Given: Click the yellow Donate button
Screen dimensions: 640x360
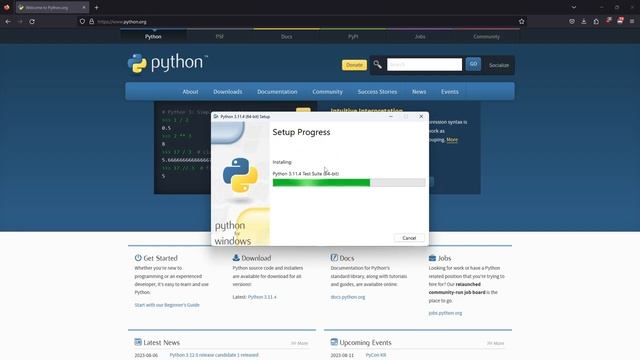Looking at the screenshot, I should [354, 65].
